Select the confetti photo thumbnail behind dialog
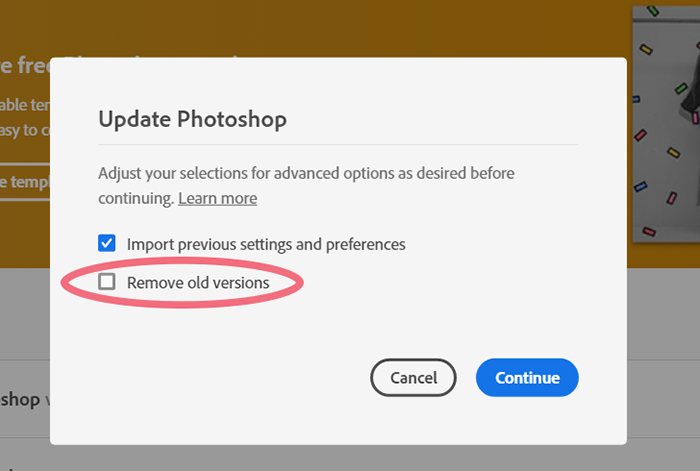 click(666, 124)
